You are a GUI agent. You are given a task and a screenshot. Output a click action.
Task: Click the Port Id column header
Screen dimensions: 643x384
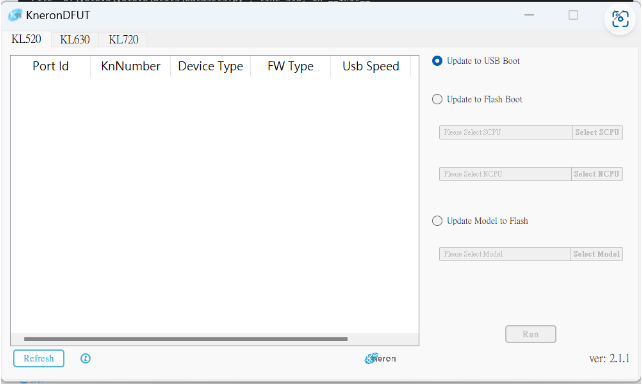(x=50, y=66)
